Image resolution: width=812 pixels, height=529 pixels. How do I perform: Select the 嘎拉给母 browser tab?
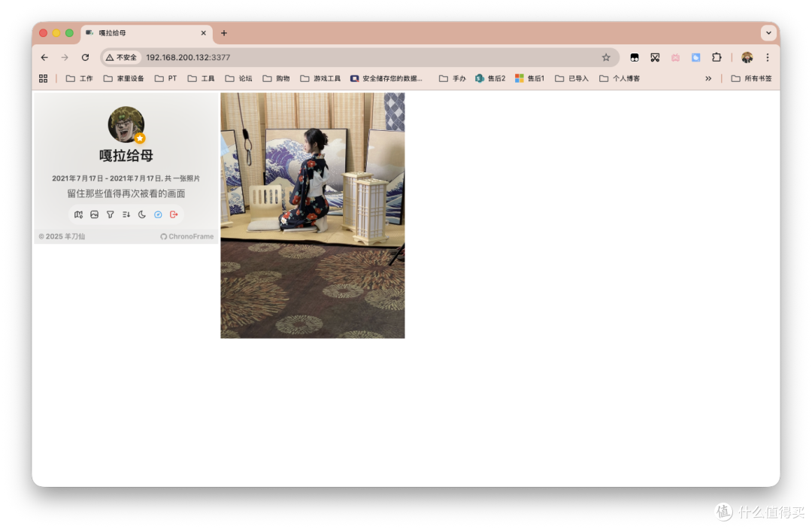[143, 33]
